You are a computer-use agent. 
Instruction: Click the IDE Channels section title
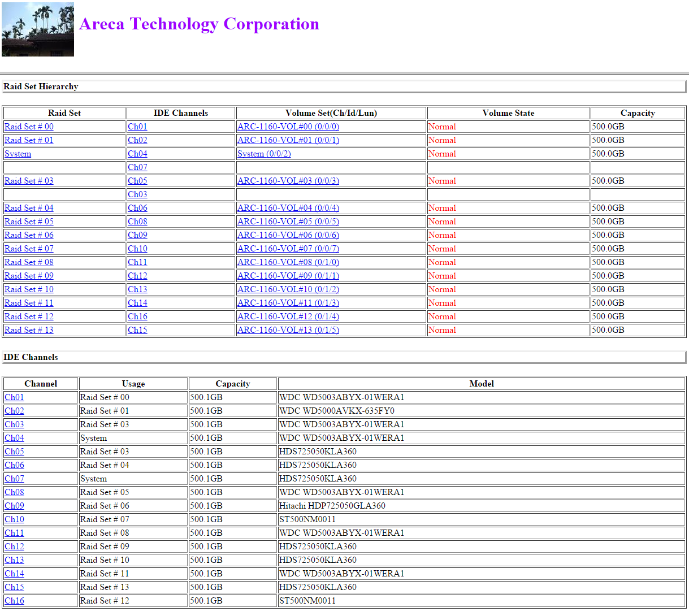tap(31, 357)
